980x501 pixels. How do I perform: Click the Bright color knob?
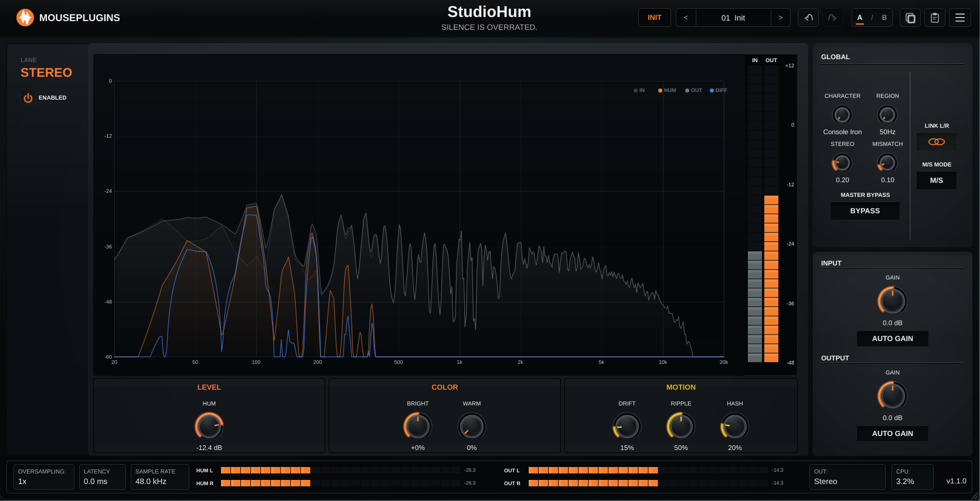point(418,426)
